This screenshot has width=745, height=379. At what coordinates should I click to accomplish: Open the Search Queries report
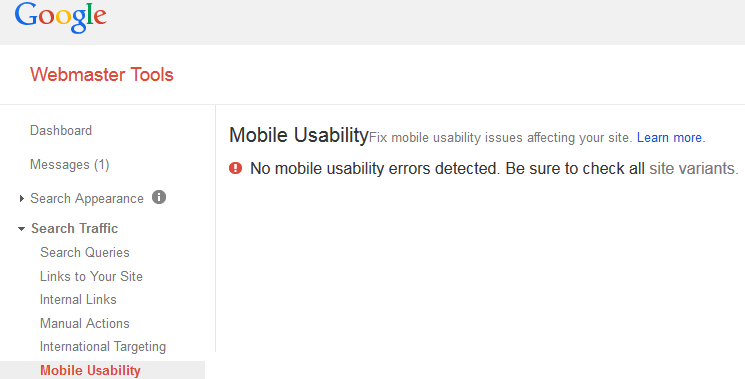click(x=85, y=252)
